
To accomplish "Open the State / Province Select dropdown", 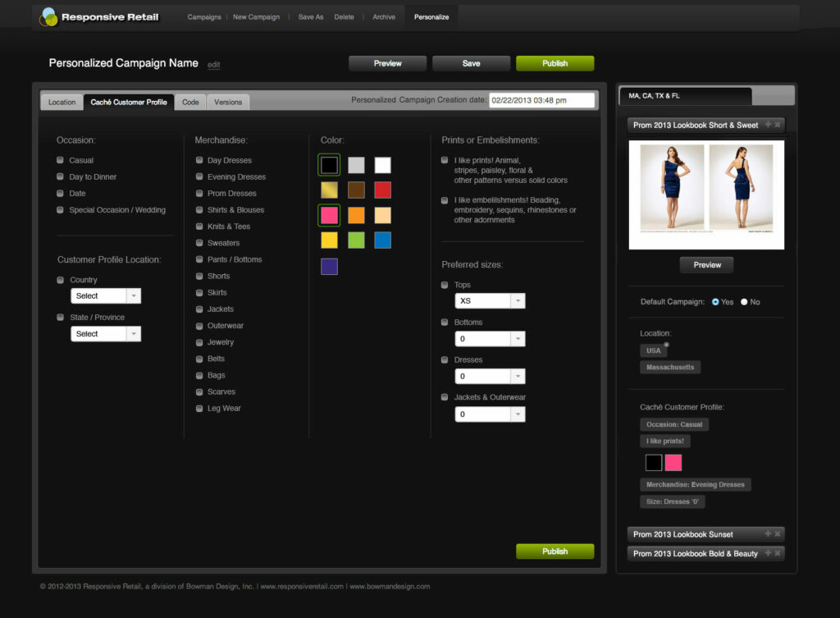I will (x=106, y=334).
